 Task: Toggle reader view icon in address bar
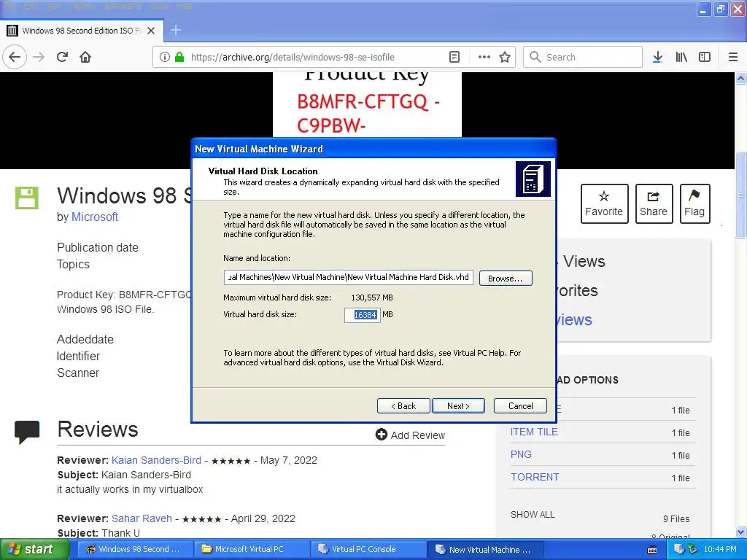[454, 57]
